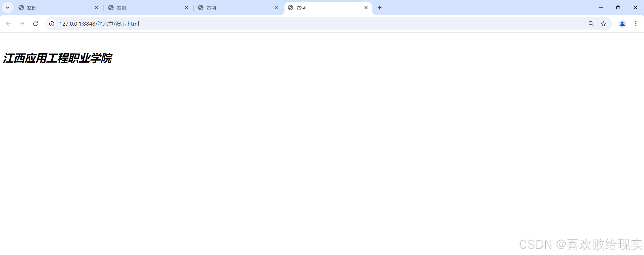This screenshot has width=644, height=255.
Task: Bookmark this page with star icon
Action: pos(603,24)
